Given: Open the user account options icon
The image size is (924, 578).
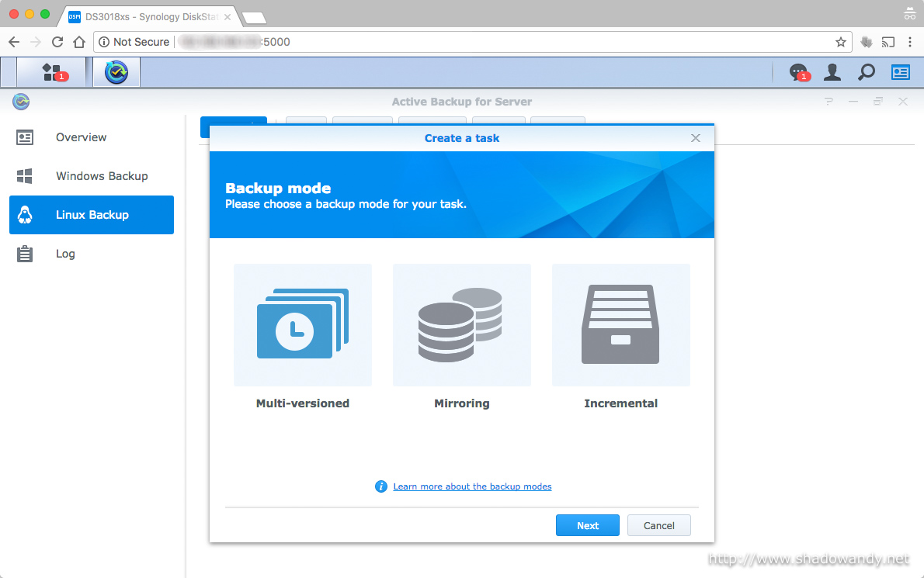Looking at the screenshot, I should point(832,72).
